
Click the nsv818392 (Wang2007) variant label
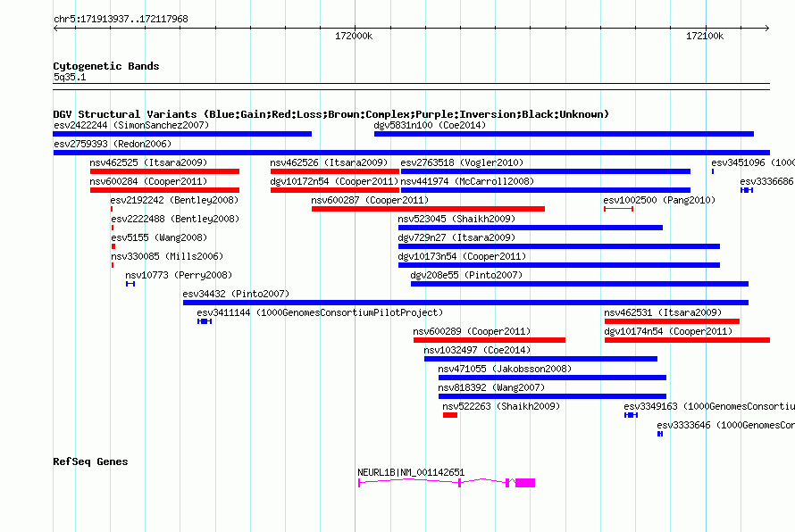point(492,387)
